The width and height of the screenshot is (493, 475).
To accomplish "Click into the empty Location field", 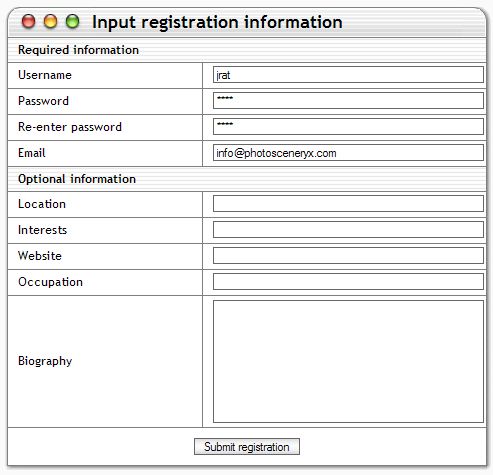I will (x=348, y=204).
